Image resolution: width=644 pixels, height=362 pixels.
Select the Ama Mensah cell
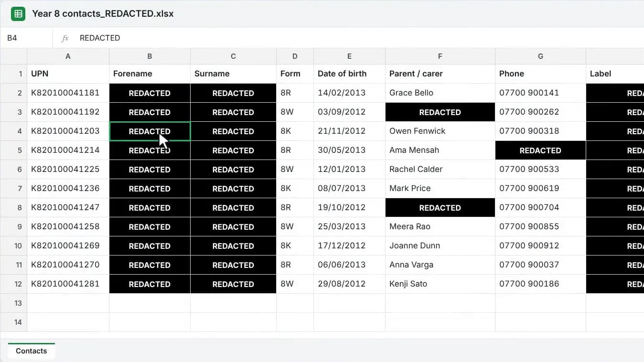(x=440, y=150)
